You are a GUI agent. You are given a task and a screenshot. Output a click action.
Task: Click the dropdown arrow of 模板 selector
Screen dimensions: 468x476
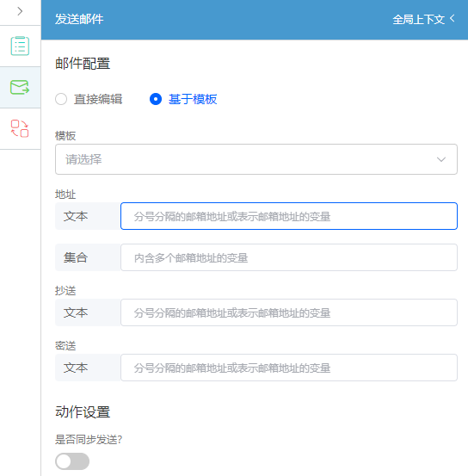pos(441,159)
